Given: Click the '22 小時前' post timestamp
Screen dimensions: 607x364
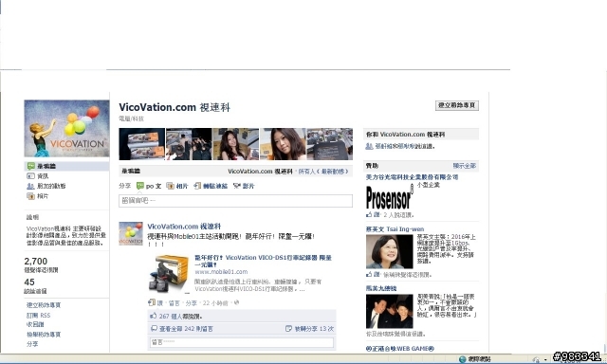Looking at the screenshot, I should pos(215,303).
